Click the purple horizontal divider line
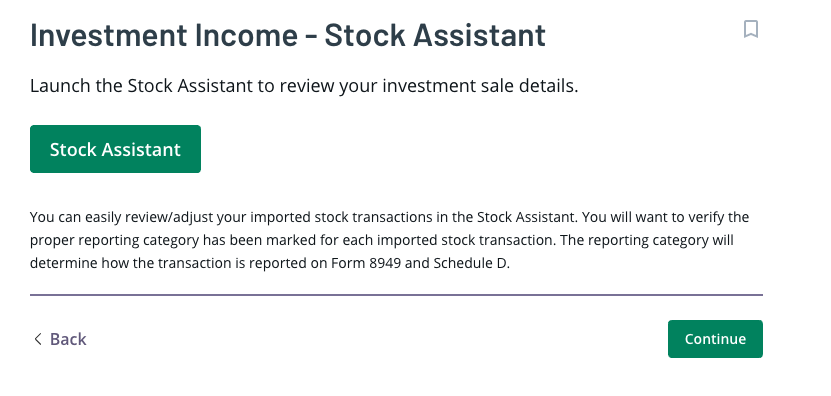Image resolution: width=831 pixels, height=396 pixels. pyautogui.click(x=396, y=295)
